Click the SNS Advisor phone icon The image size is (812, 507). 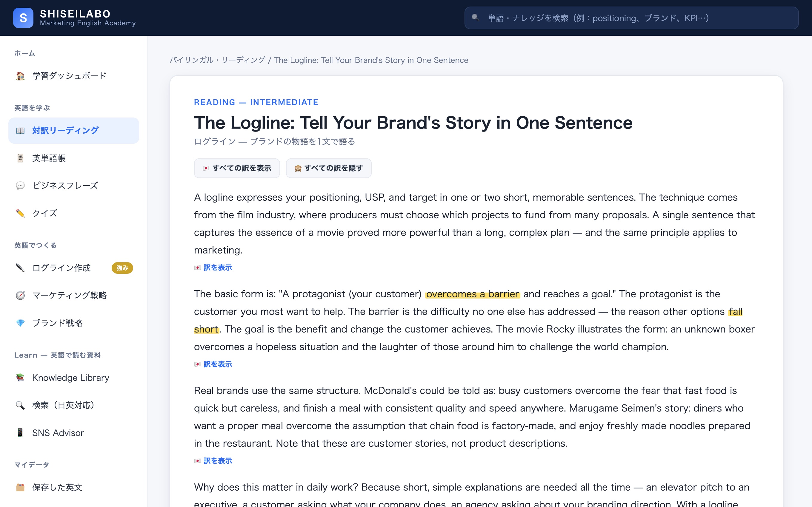point(20,432)
